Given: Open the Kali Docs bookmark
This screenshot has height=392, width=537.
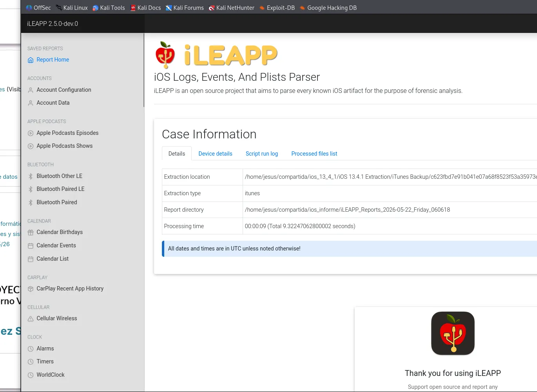Looking at the screenshot, I should [x=145, y=8].
